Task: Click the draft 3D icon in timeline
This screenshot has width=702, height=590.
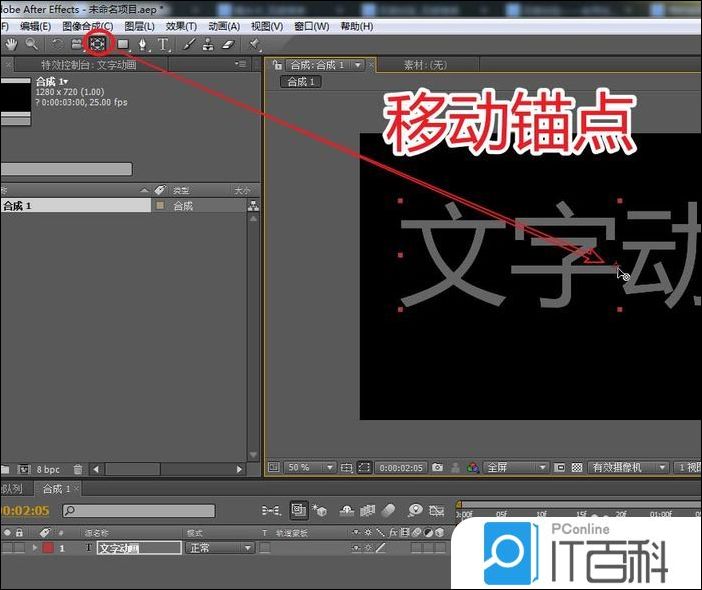Action: (x=320, y=510)
